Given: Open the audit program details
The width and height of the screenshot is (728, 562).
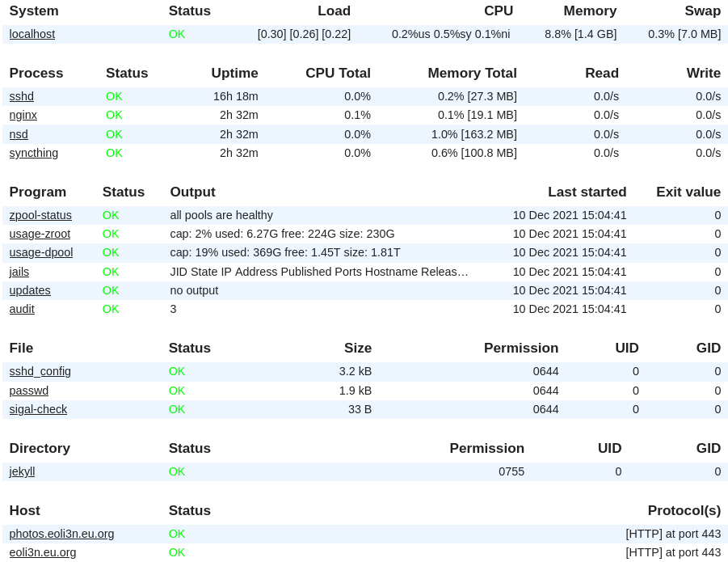Looking at the screenshot, I should (x=22, y=309).
